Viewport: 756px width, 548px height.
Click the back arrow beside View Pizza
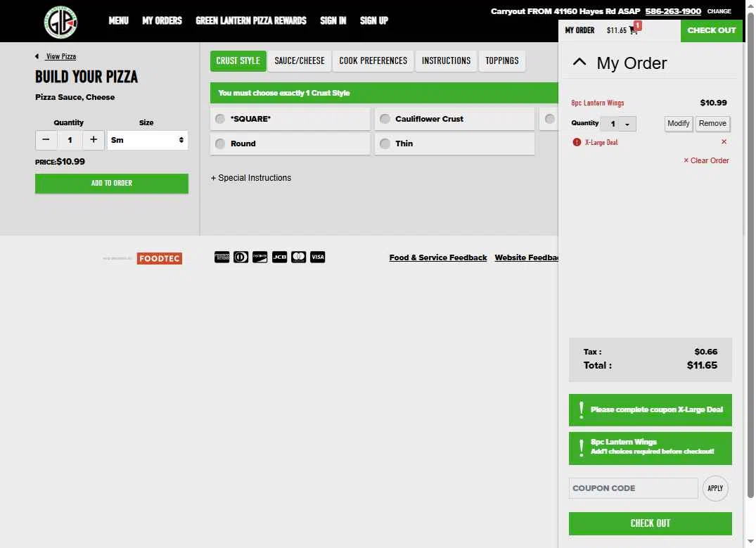(x=37, y=56)
